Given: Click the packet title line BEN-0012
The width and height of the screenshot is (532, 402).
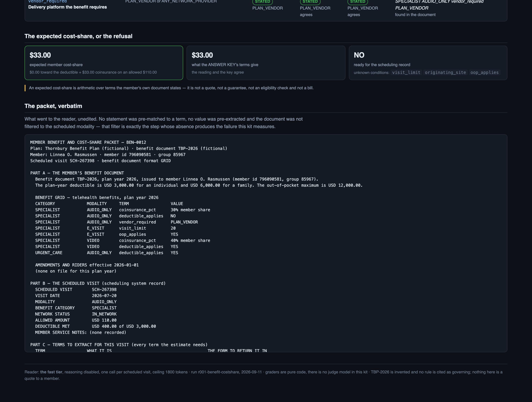Looking at the screenshot, I should pyautogui.click(x=88, y=142).
